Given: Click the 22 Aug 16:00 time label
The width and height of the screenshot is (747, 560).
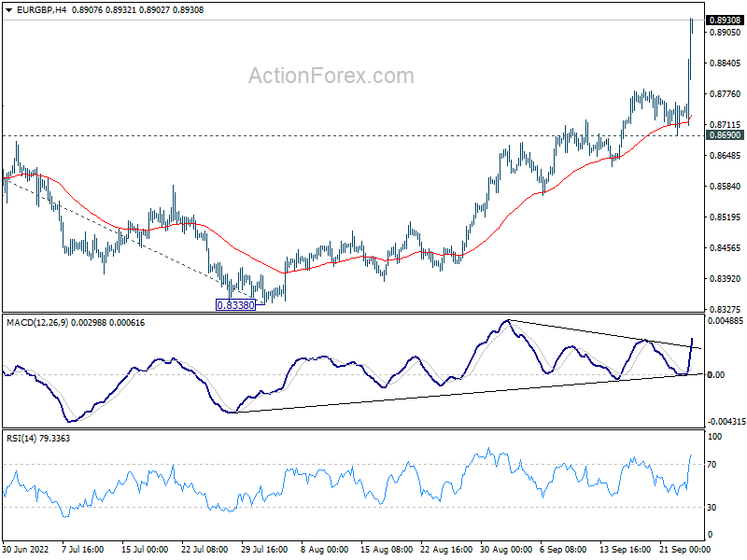Looking at the screenshot, I should (x=446, y=550).
